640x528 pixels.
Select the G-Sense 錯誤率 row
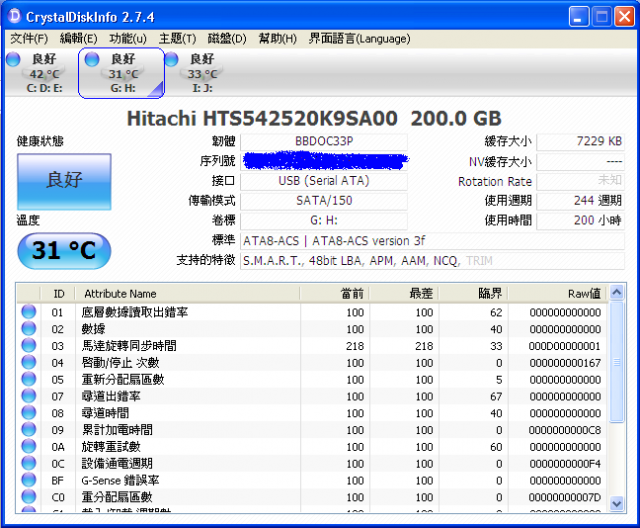pyautogui.click(x=312, y=480)
